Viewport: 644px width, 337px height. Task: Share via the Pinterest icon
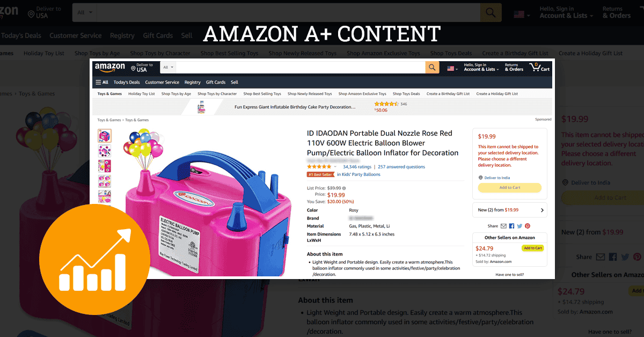[528, 226]
